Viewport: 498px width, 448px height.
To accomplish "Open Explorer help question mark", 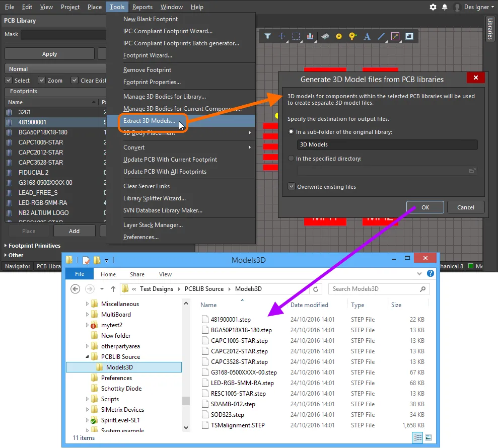I will coord(431,273).
